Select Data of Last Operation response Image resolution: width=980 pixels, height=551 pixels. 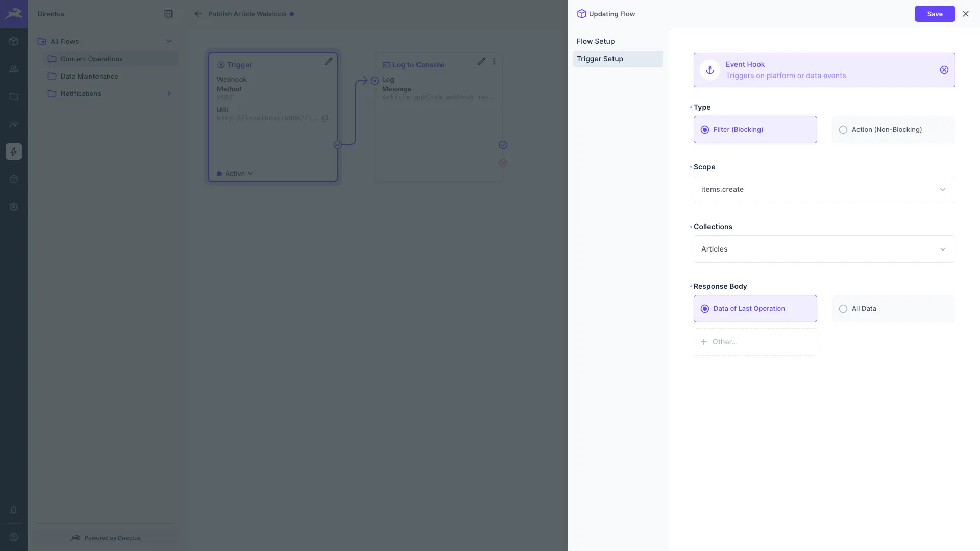tap(755, 309)
